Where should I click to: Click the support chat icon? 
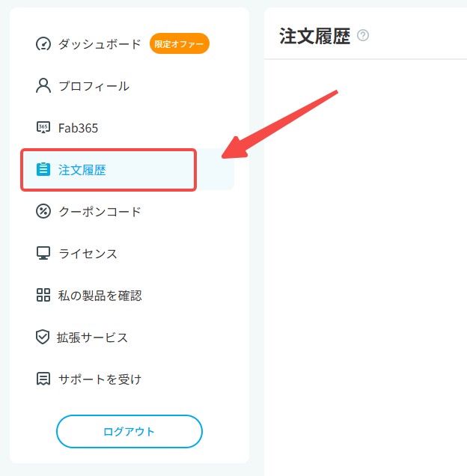(x=43, y=379)
